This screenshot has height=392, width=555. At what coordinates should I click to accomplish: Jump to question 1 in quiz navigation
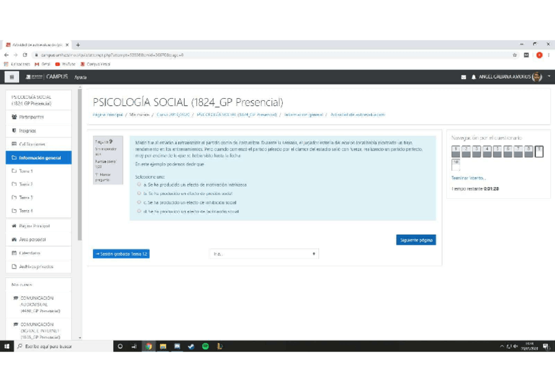tap(456, 151)
